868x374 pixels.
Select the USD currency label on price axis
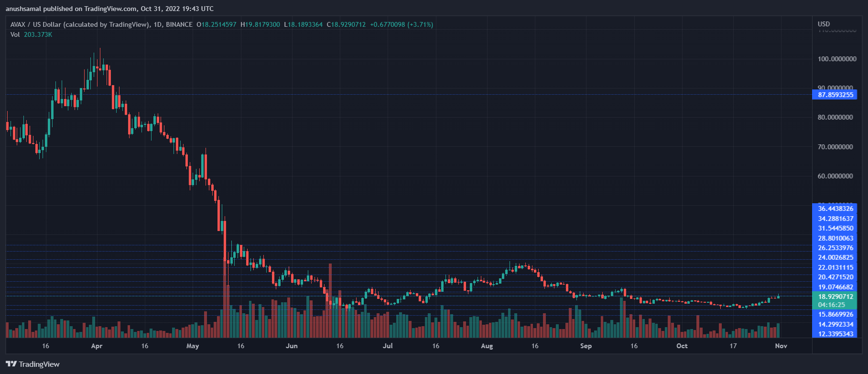point(824,24)
